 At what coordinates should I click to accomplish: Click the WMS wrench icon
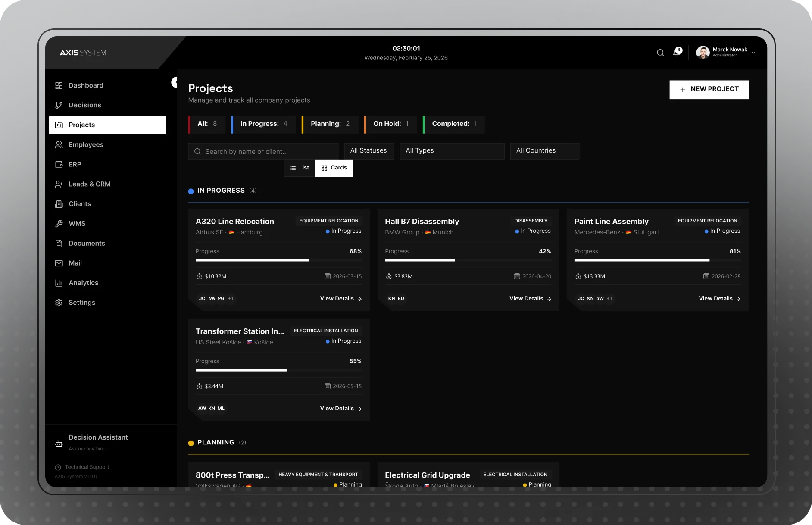(59, 224)
